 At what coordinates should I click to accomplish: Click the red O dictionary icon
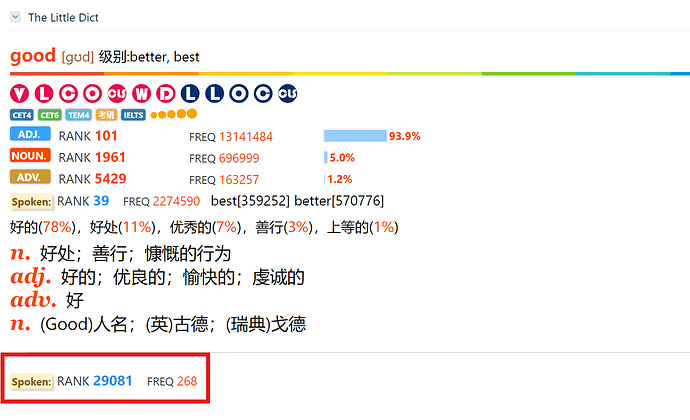92,94
